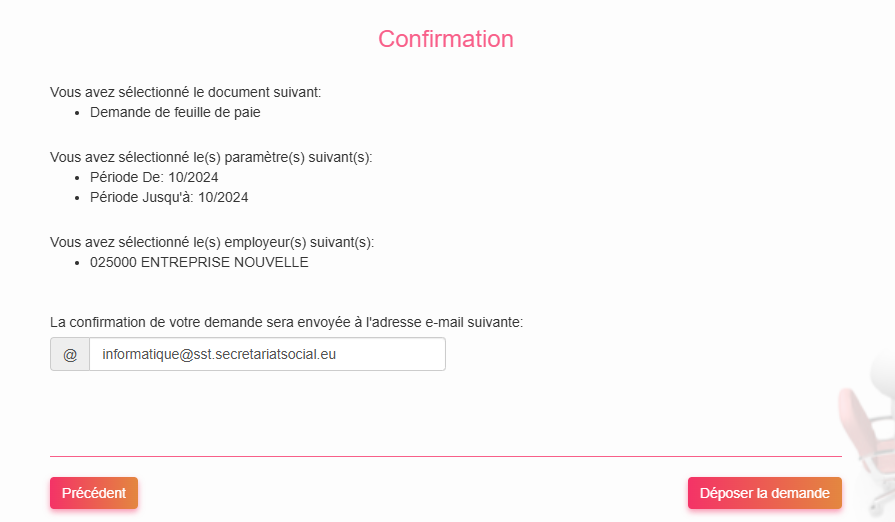895x522 pixels.
Task: Select the 'Demande de feuille de paie' item
Action: pos(175,113)
